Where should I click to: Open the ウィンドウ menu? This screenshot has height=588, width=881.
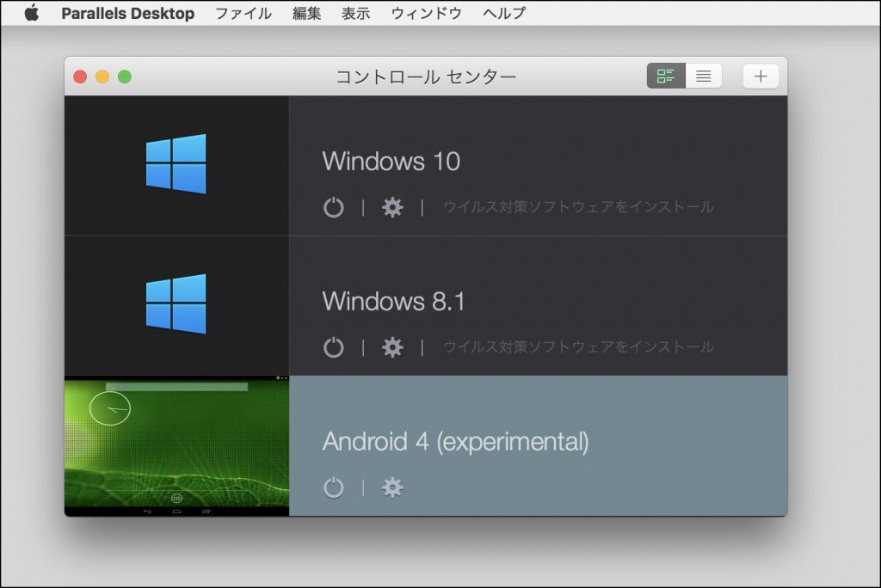click(427, 13)
